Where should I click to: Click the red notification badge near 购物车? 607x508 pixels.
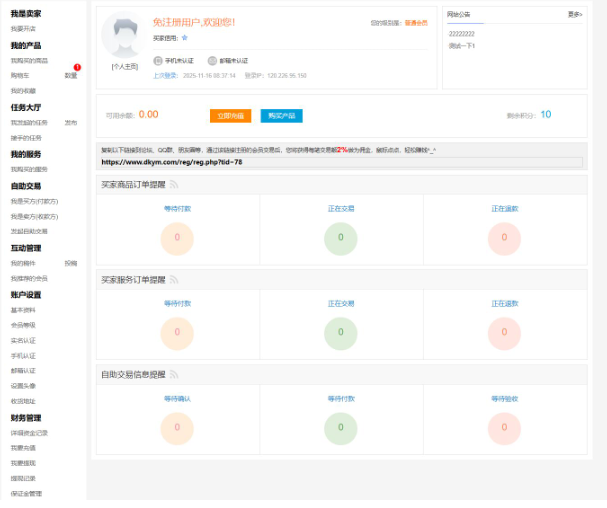click(77, 67)
